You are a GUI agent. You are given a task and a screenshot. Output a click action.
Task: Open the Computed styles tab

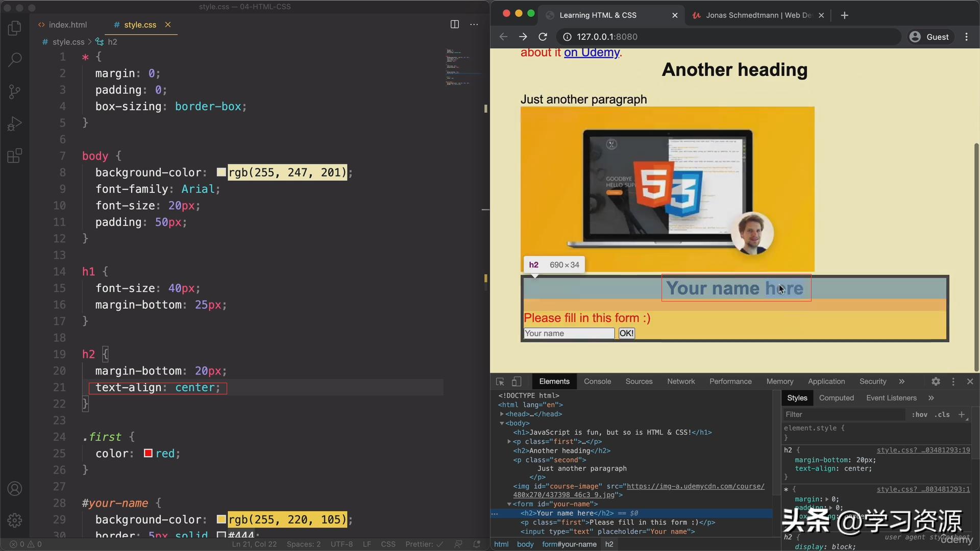[836, 397]
